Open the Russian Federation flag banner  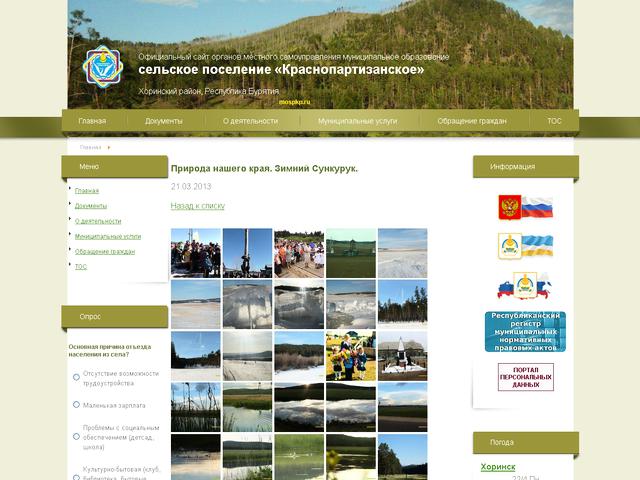click(x=525, y=208)
